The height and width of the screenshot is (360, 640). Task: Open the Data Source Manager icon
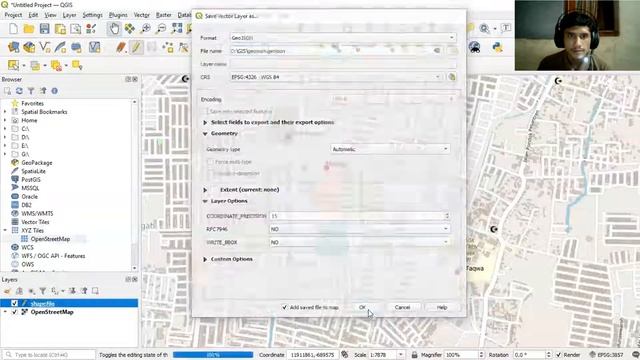coord(13,47)
